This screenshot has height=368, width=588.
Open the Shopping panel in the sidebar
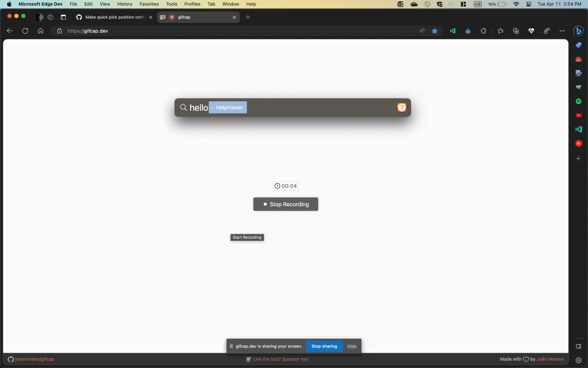pyautogui.click(x=579, y=45)
